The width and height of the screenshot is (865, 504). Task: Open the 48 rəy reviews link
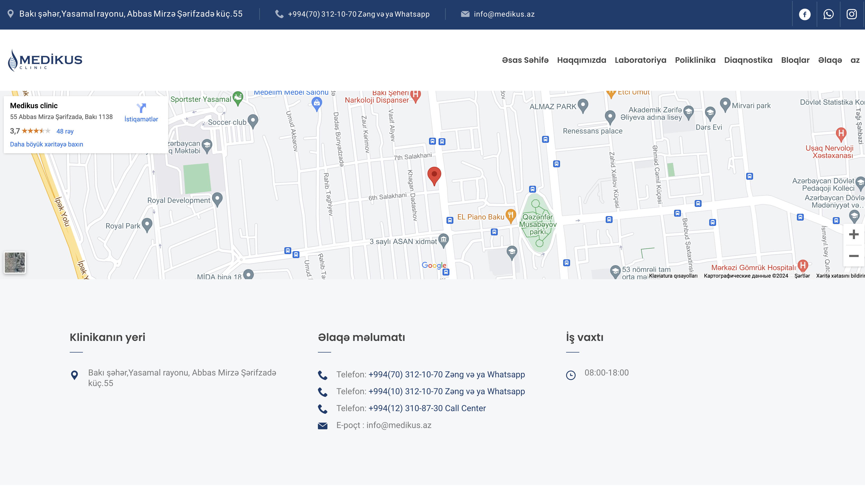click(x=65, y=131)
